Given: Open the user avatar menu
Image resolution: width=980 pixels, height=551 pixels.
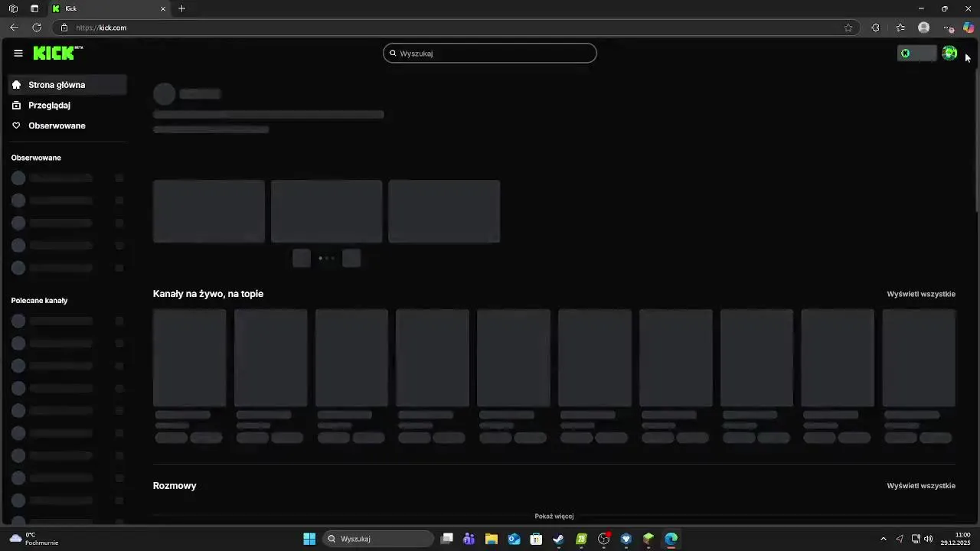Looking at the screenshot, I should [949, 53].
